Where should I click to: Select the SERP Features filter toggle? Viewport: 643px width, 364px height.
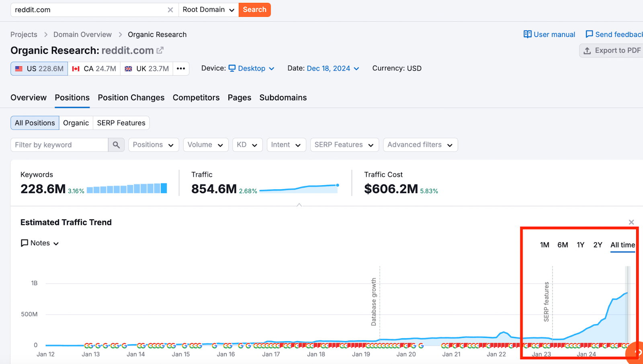click(121, 123)
